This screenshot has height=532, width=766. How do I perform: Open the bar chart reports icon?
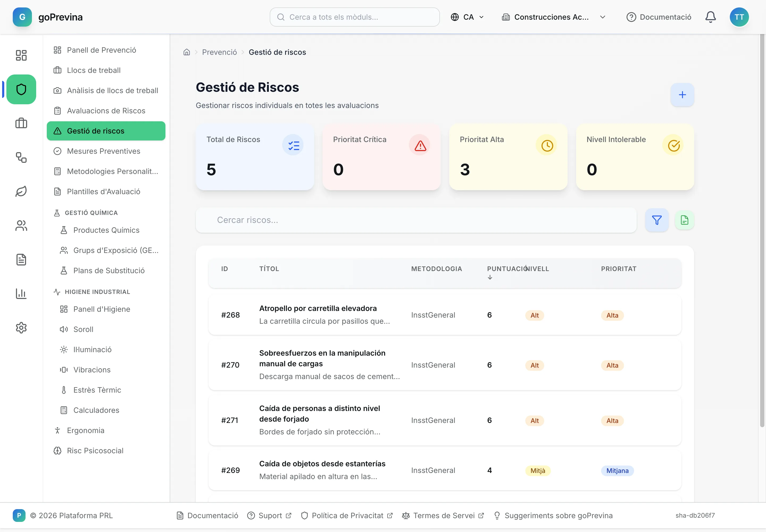[21, 294]
